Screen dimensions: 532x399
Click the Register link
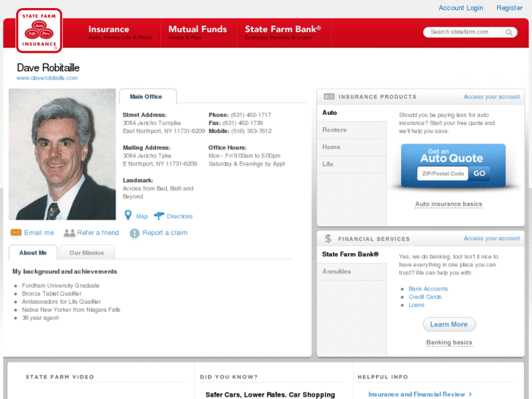[509, 8]
